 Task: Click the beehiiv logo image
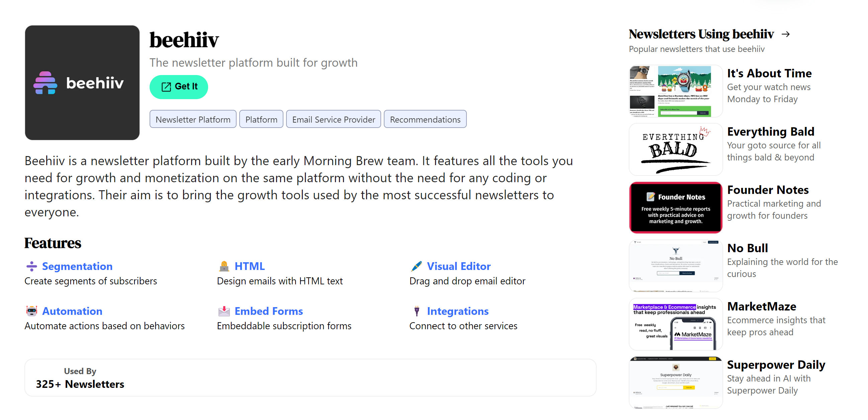point(82,83)
